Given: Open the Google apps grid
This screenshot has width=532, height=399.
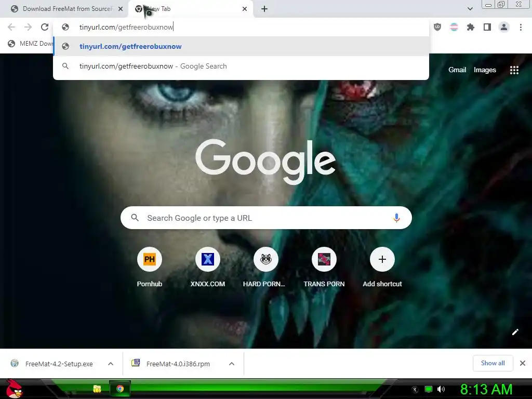Looking at the screenshot, I should [x=514, y=70].
